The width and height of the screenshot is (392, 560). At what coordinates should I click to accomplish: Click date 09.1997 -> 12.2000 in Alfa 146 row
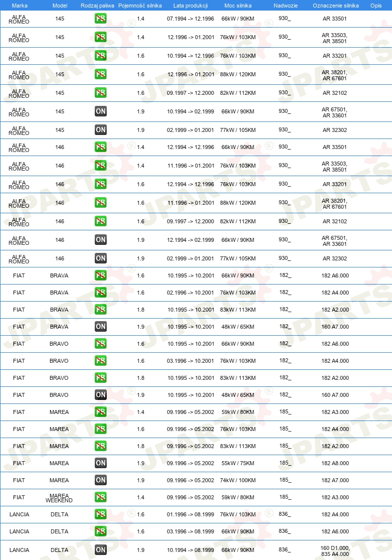[x=190, y=221]
